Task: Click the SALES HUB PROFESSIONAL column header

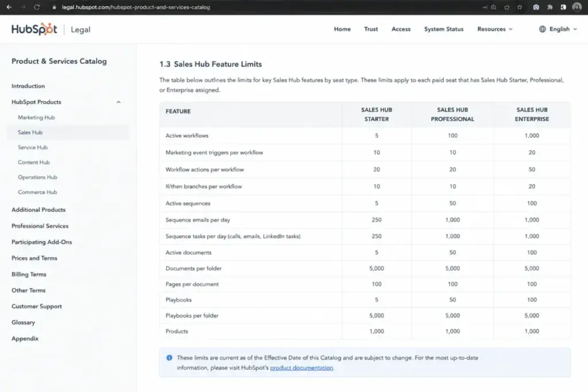Action: point(452,114)
